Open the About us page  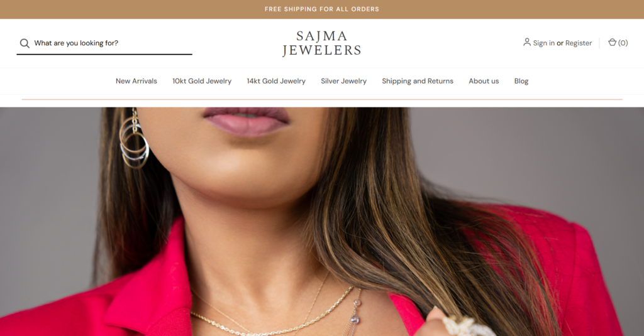tap(484, 81)
